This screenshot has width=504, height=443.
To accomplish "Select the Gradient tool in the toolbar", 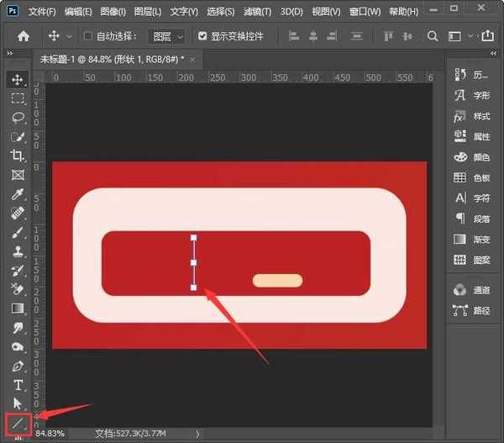I will pyautogui.click(x=18, y=309).
